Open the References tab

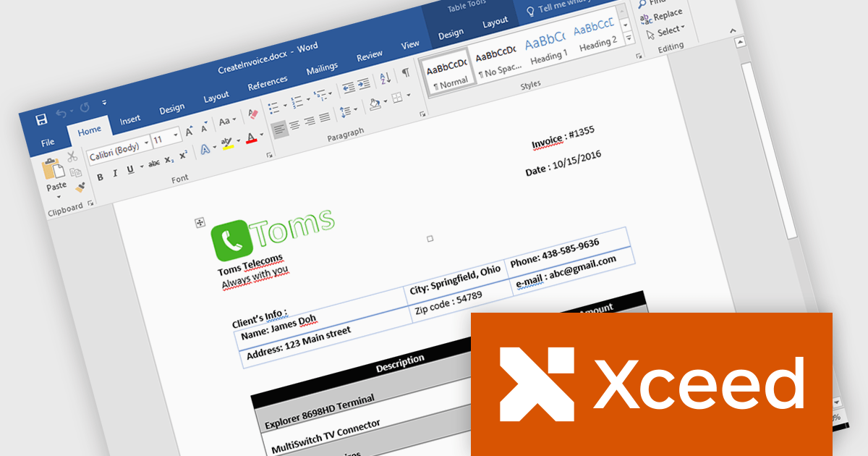coord(268,83)
